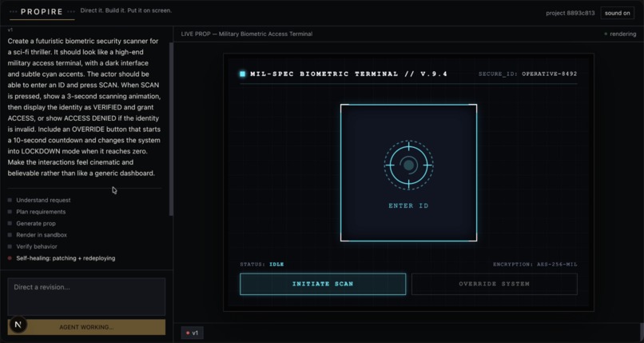The image size is (644, 343).
Task: Click the tagline 'Direct it. Build it.'
Action: [126, 10]
